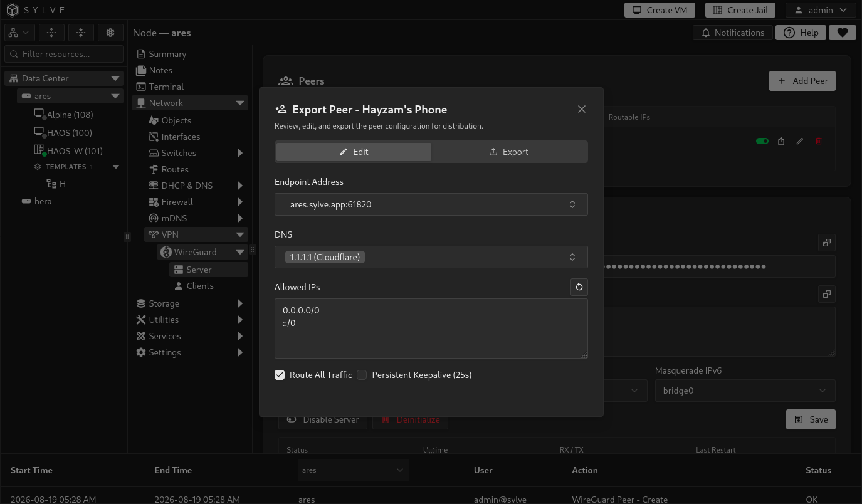
Task: Collapse the VPN submenu
Action: coord(240,234)
